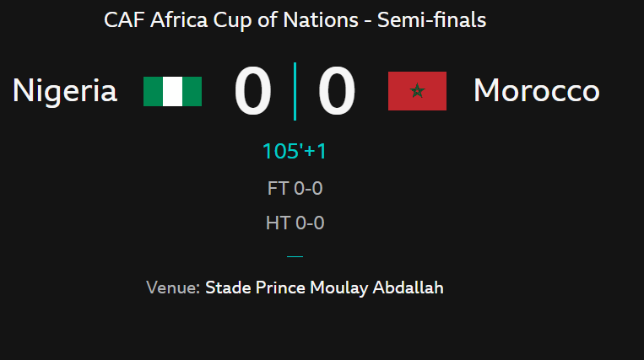Viewport: 644px width, 360px height.
Task: Click the teal vertical divider between scores
Action: [295, 91]
